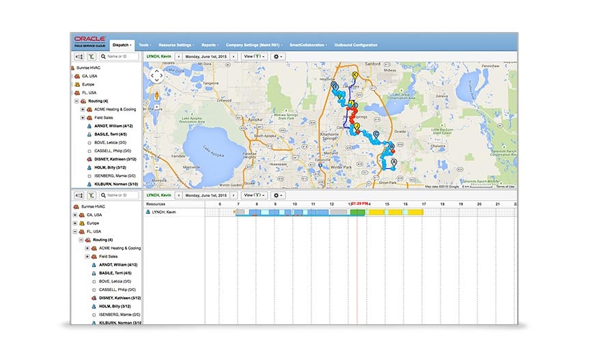The width and height of the screenshot is (601, 364).
Task: Select the Street View pegman on map
Action: (x=156, y=95)
